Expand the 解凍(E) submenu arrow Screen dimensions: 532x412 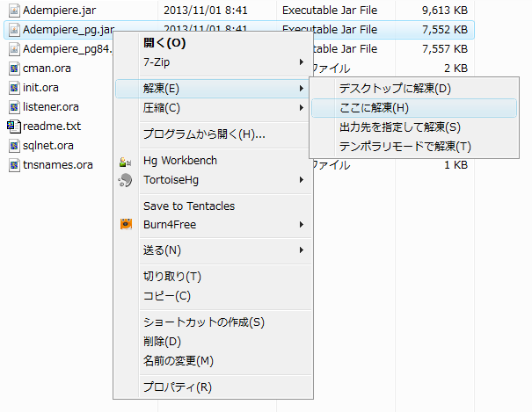pyautogui.click(x=301, y=89)
